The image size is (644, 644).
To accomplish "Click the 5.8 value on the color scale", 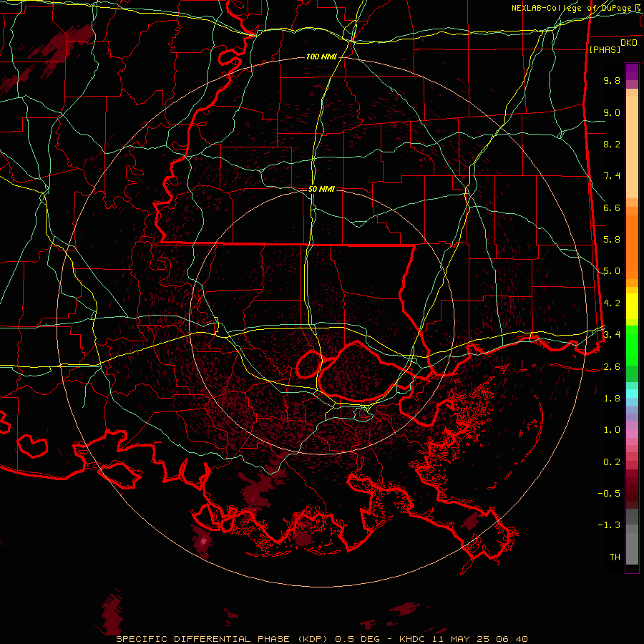I will [x=612, y=240].
